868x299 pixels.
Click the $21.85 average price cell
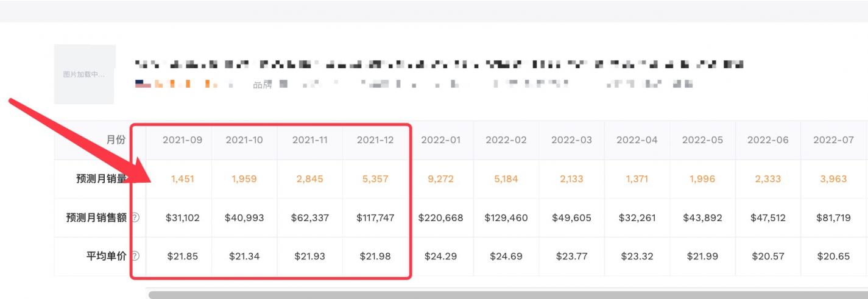(183, 256)
